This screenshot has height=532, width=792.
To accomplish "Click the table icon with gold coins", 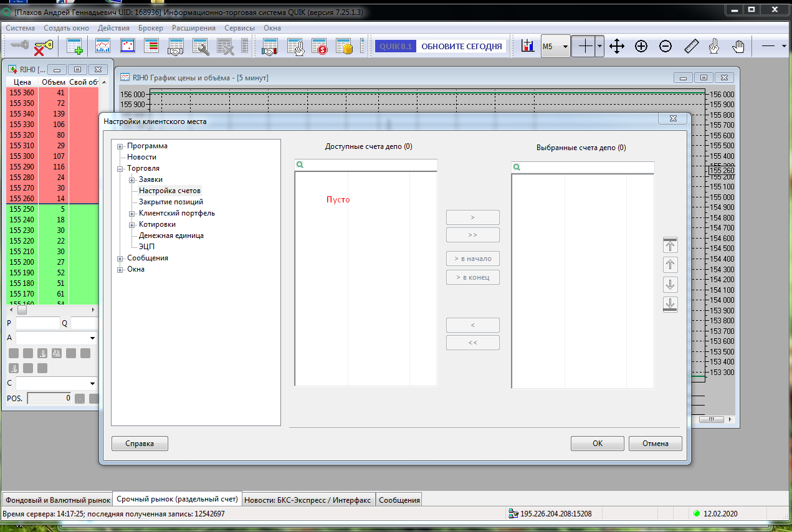I will 344,46.
